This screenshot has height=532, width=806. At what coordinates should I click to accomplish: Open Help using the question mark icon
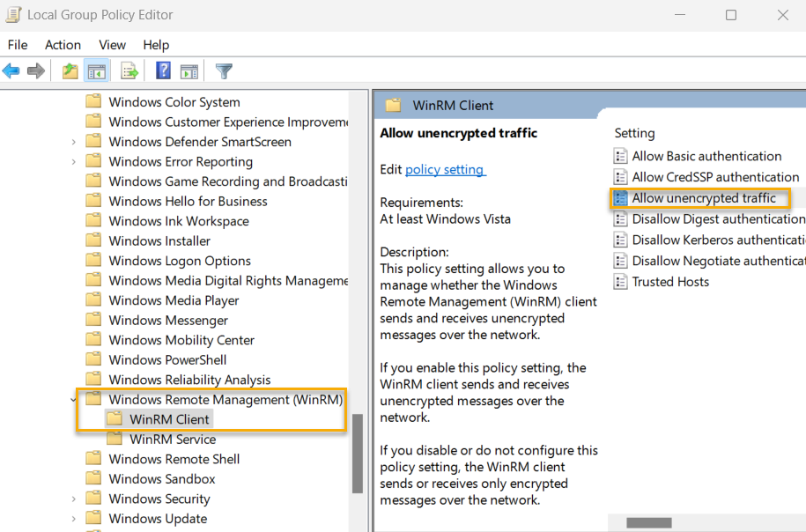[164, 70]
